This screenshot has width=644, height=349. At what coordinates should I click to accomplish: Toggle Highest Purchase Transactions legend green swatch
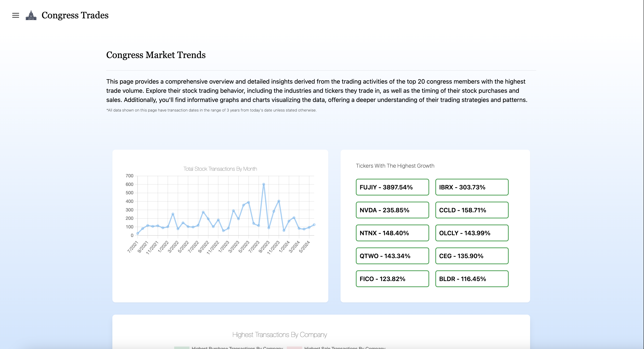[182, 347]
